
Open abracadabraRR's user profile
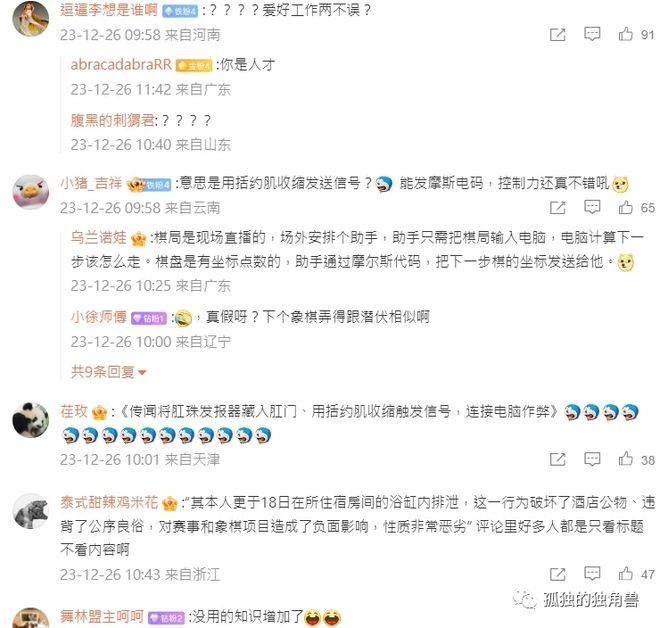(x=121, y=65)
